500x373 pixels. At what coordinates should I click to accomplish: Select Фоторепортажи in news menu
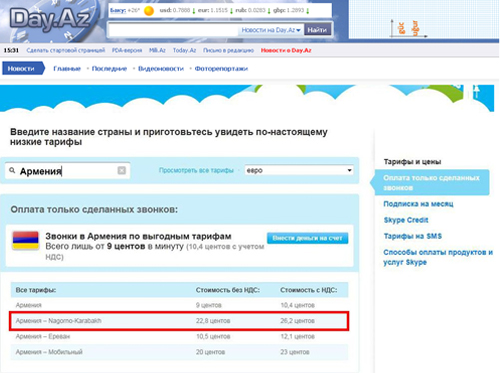coord(221,69)
